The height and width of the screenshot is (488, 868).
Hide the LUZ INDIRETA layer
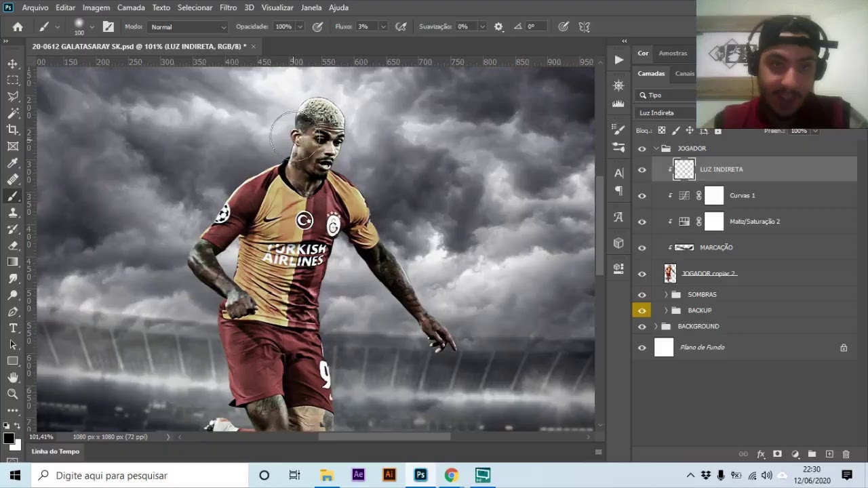[642, 169]
